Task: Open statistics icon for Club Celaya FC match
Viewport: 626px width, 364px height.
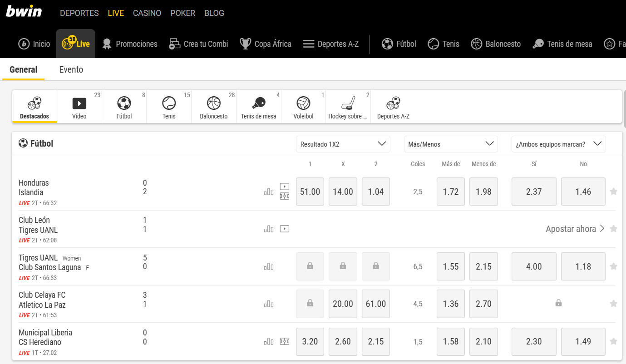Action: pyautogui.click(x=269, y=304)
